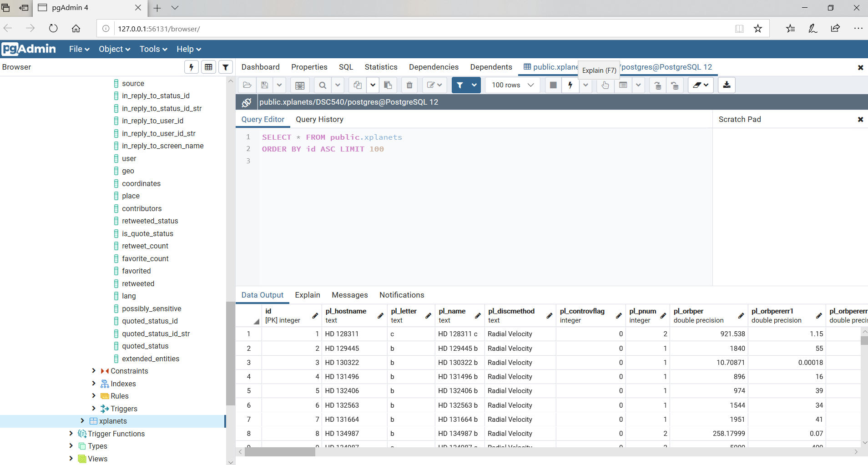The height and width of the screenshot is (465, 868).
Task: Open the 100 rows limit dropdown
Action: [512, 85]
